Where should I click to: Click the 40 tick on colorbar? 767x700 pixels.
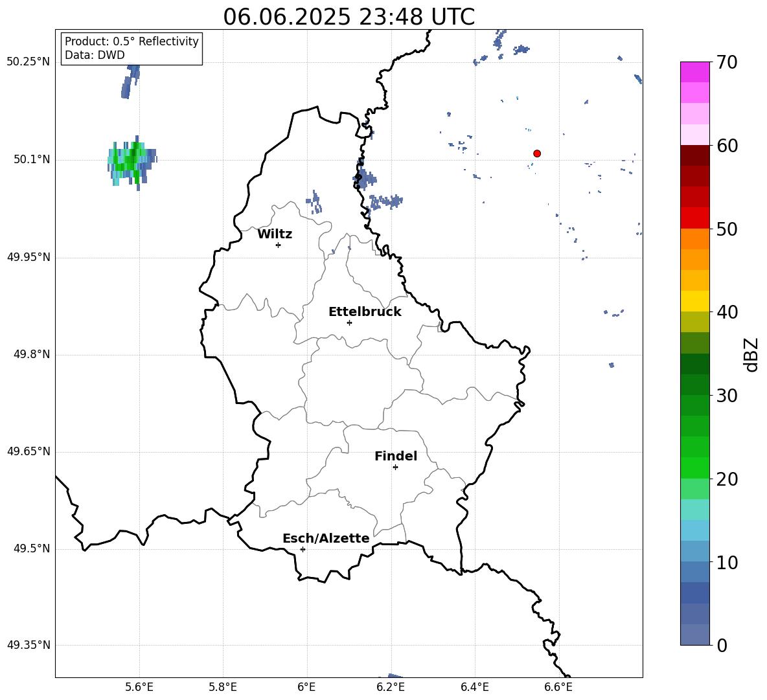tap(727, 312)
